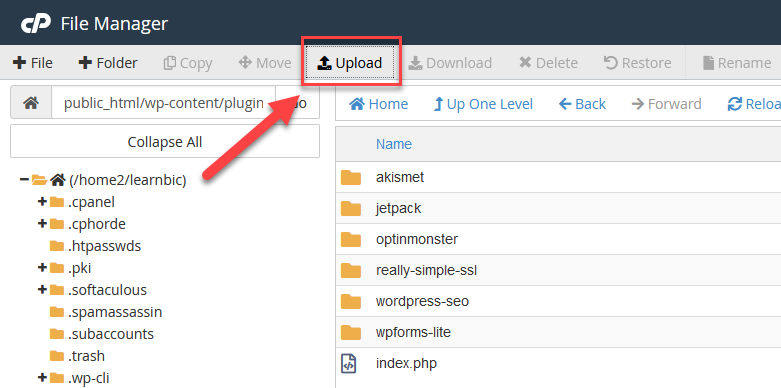
Task: Select the optinmonster folder name
Action: coord(417,239)
